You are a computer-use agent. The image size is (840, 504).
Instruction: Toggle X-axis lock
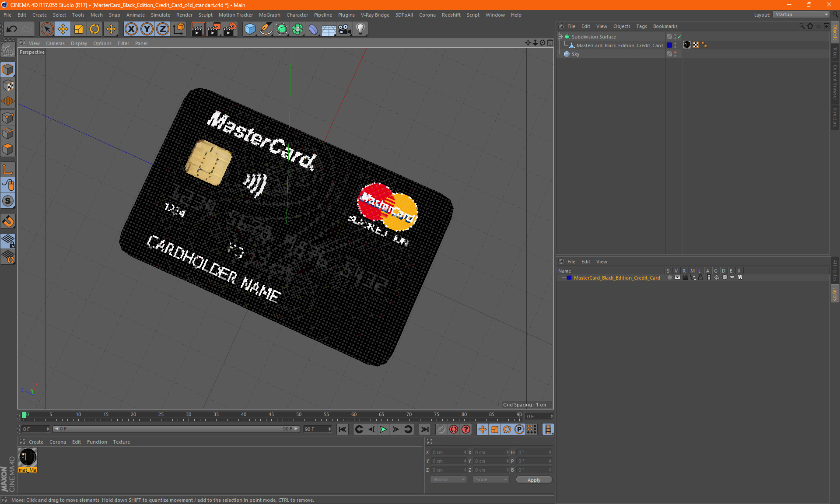[131, 29]
